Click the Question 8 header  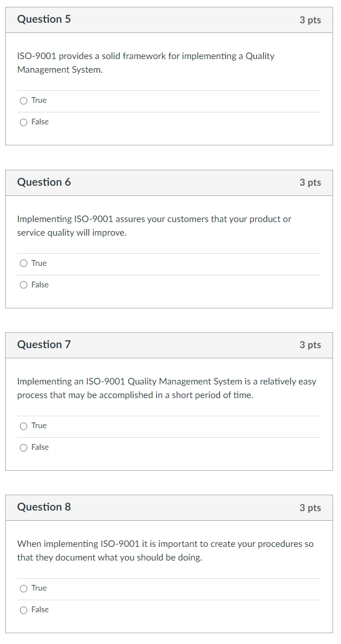[44, 507]
